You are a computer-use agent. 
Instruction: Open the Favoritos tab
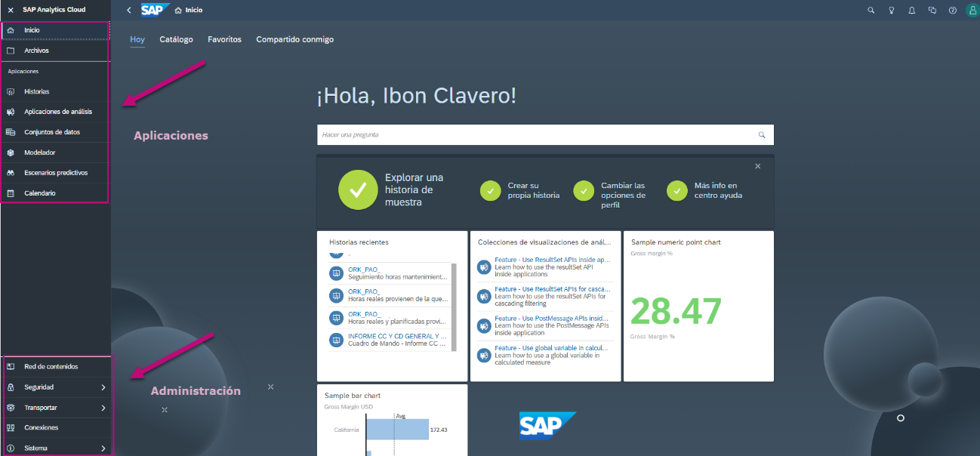pos(225,39)
